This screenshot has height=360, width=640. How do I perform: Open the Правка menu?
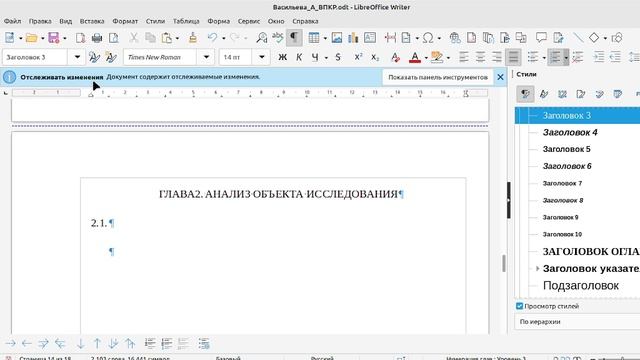[40, 21]
